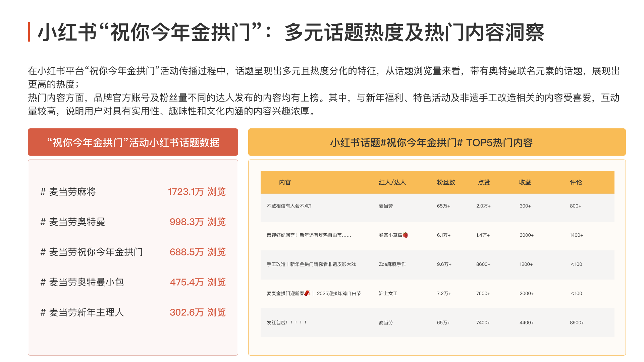
Task: Click the follower count 9.6万+
Action: point(444,264)
